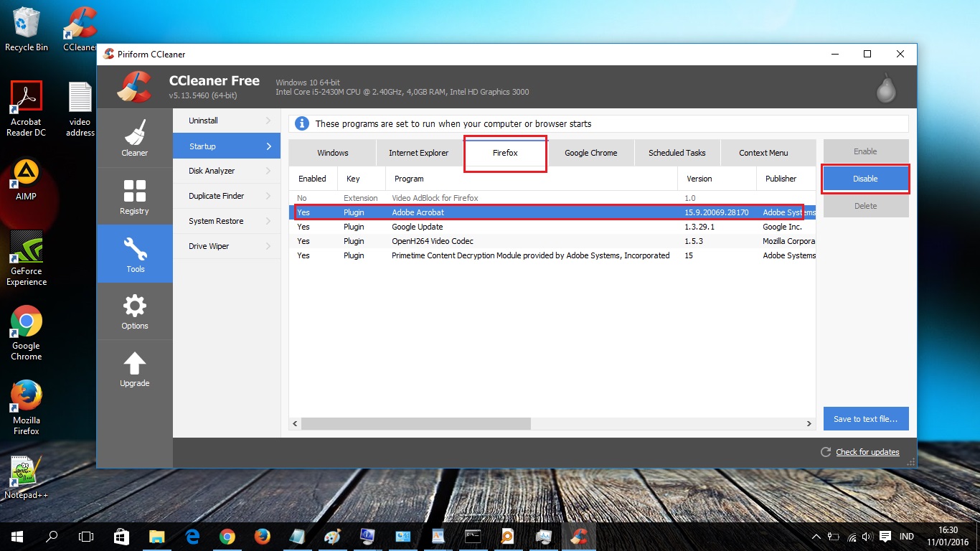
Task: Click the horizontal scrollbar thumb in the list
Action: coord(416,424)
